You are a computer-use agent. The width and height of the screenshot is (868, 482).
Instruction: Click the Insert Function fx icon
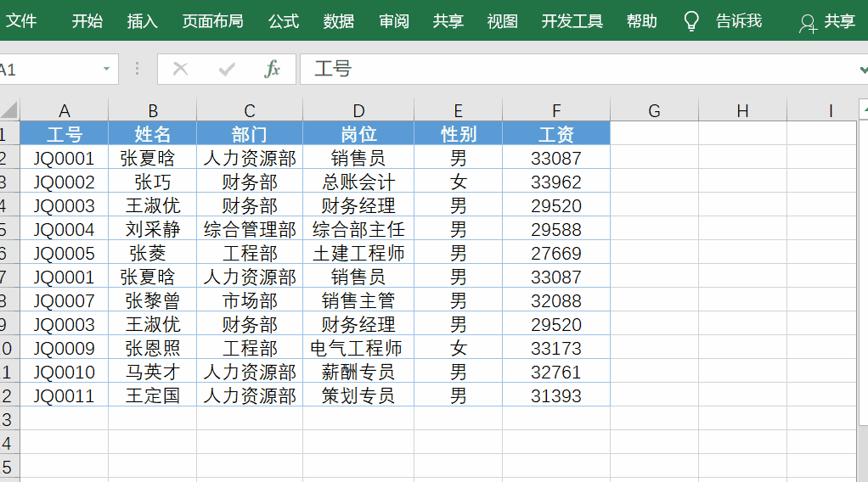coord(272,70)
